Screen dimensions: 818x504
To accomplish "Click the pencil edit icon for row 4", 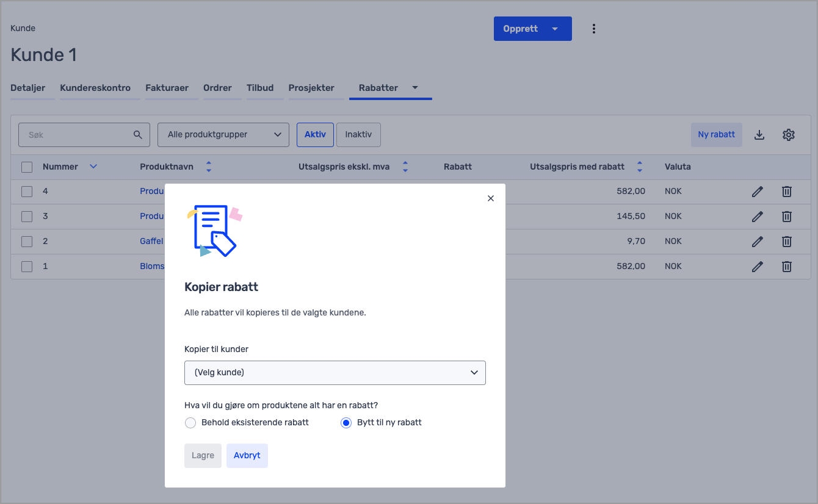I will coord(757,192).
